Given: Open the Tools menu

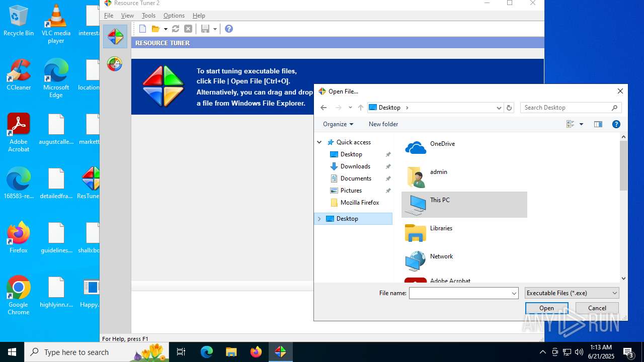Looking at the screenshot, I should coord(148,16).
